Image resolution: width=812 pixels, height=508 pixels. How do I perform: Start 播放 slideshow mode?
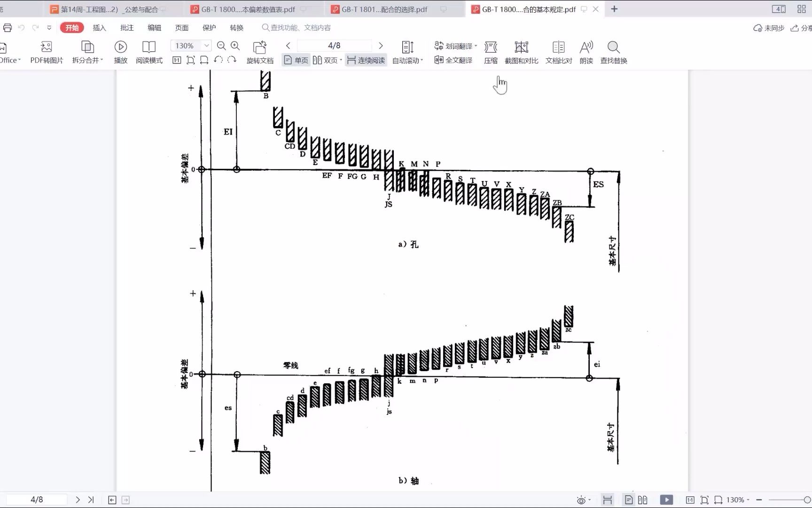click(121, 52)
